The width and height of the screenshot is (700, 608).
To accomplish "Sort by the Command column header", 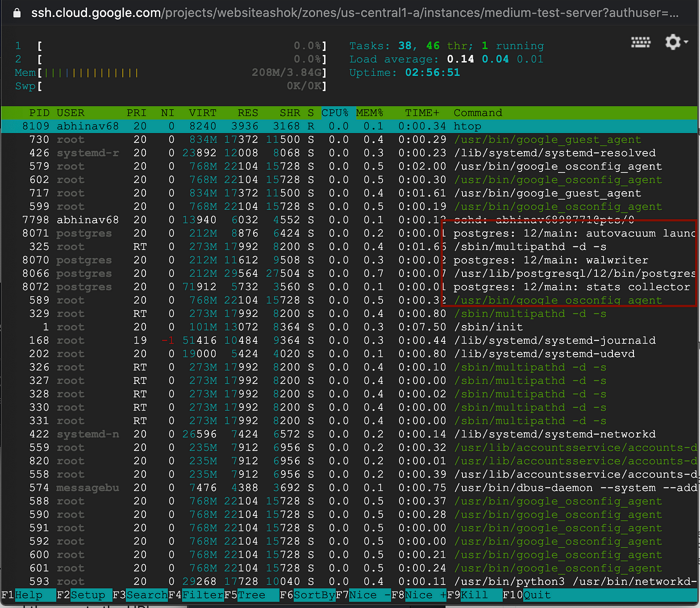I will (x=478, y=113).
